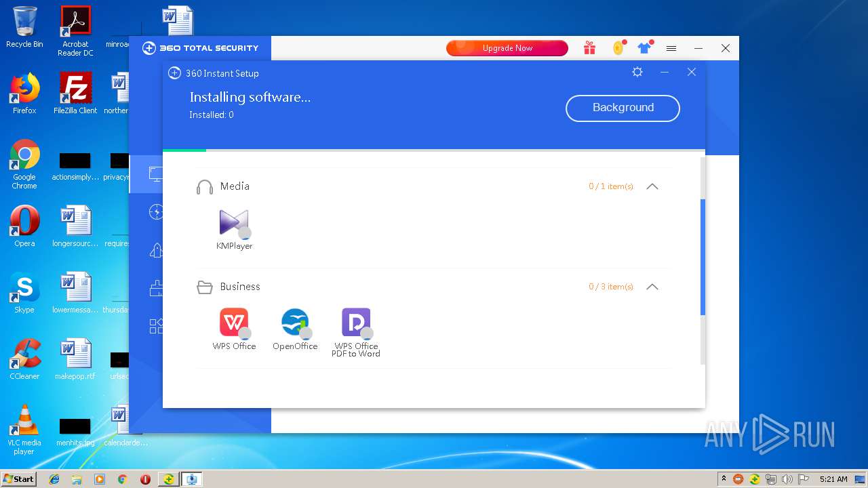
Task: Select the WPS Office app icon
Action: click(234, 323)
